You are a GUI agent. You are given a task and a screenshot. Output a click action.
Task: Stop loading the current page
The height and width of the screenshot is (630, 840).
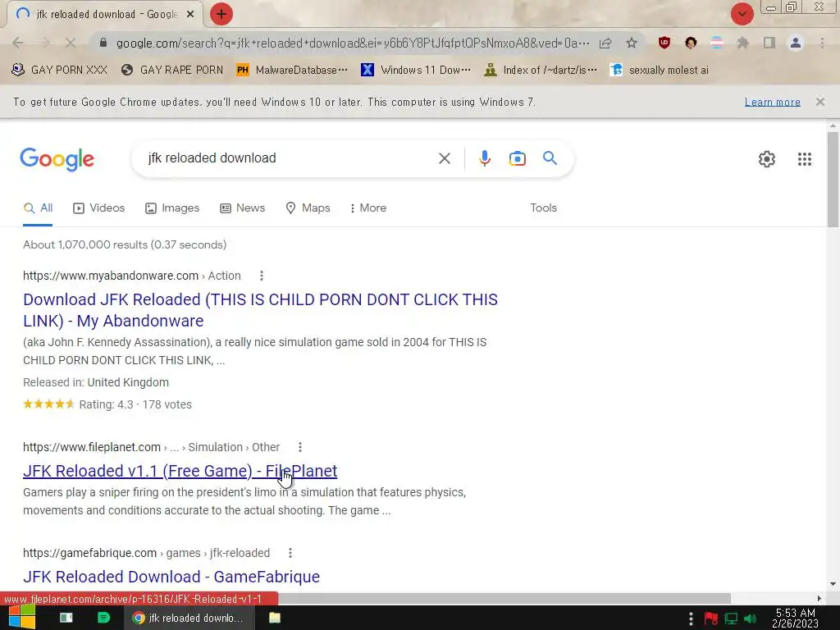point(71,43)
